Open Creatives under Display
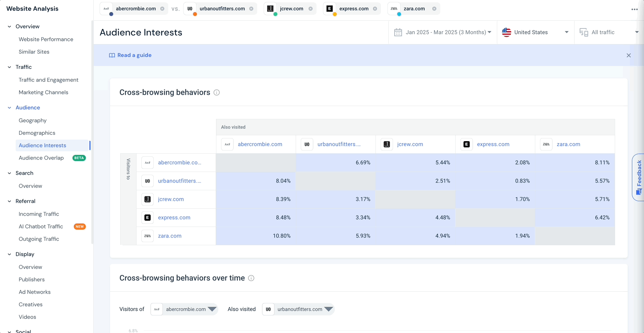Image resolution: width=644 pixels, height=333 pixels. pyautogui.click(x=30, y=305)
